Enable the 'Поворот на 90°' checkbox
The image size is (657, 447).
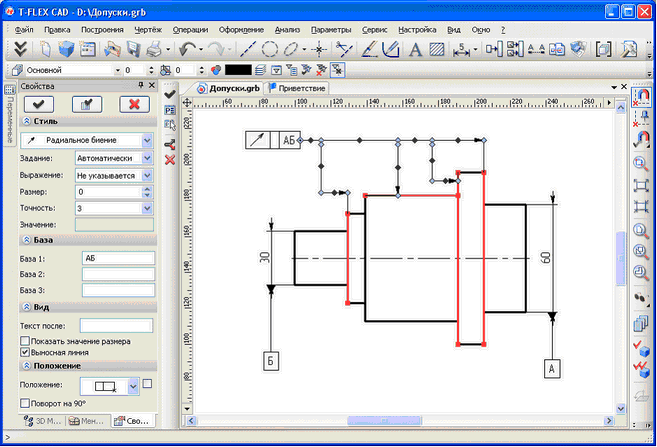tap(25, 403)
